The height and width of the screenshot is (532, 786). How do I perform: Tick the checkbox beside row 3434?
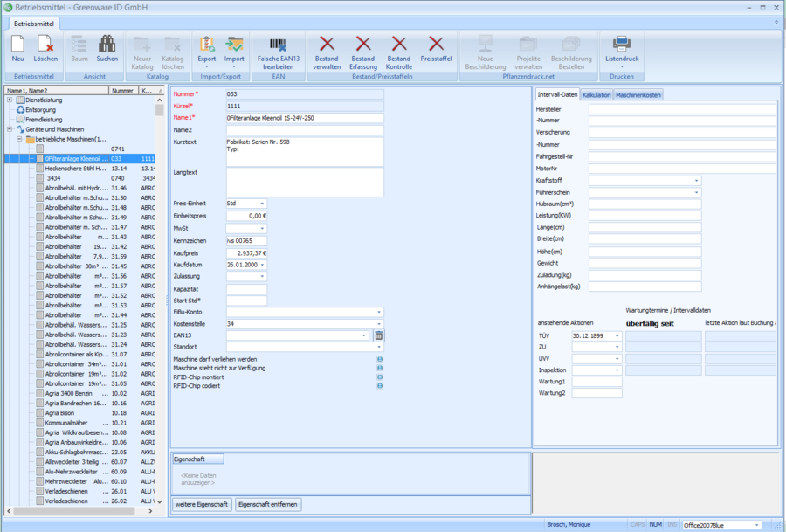pos(39,178)
